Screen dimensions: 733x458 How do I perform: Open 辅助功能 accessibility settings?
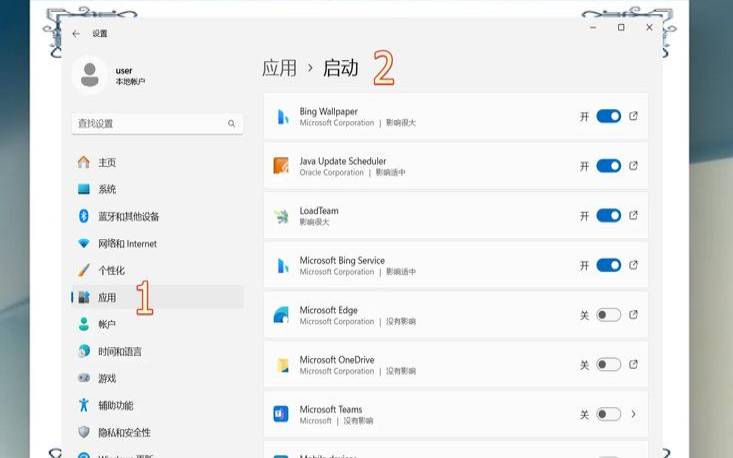point(158,405)
